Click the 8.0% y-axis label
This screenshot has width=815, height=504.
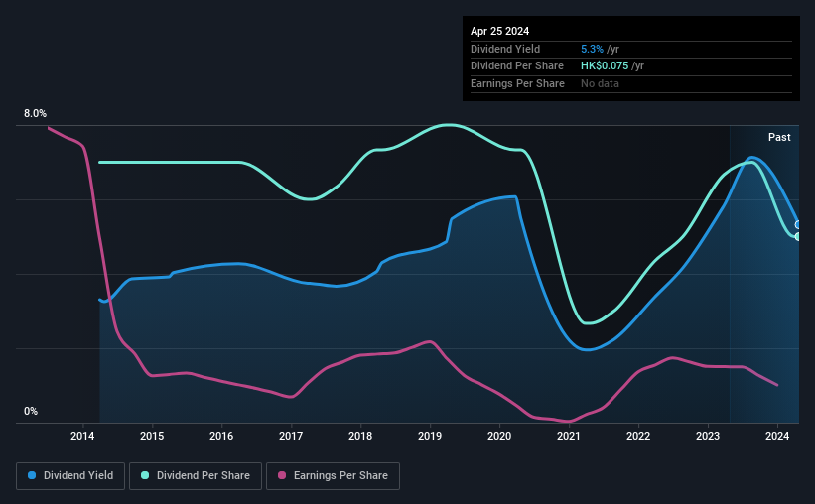(x=35, y=113)
